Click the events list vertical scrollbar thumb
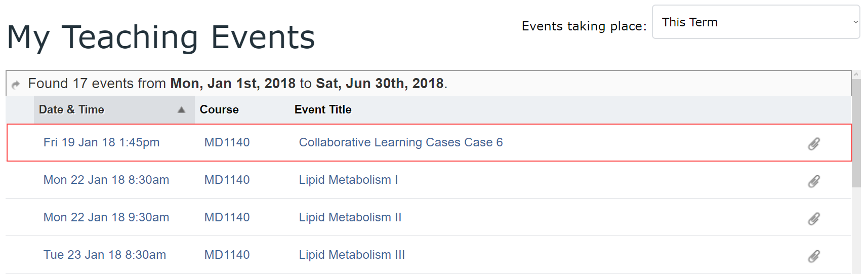The height and width of the screenshot is (274, 868). (x=856, y=133)
